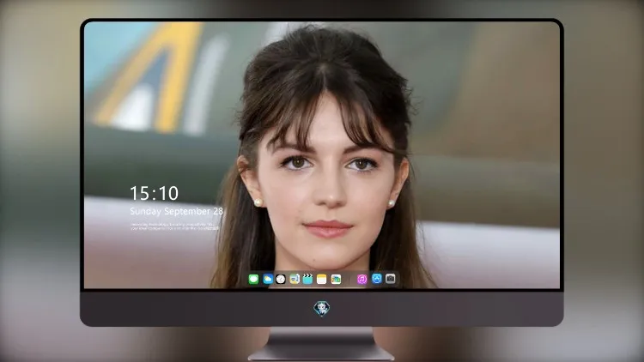The image size is (644, 362).
Task: Open the green Messages app in dock
Action: point(253,279)
